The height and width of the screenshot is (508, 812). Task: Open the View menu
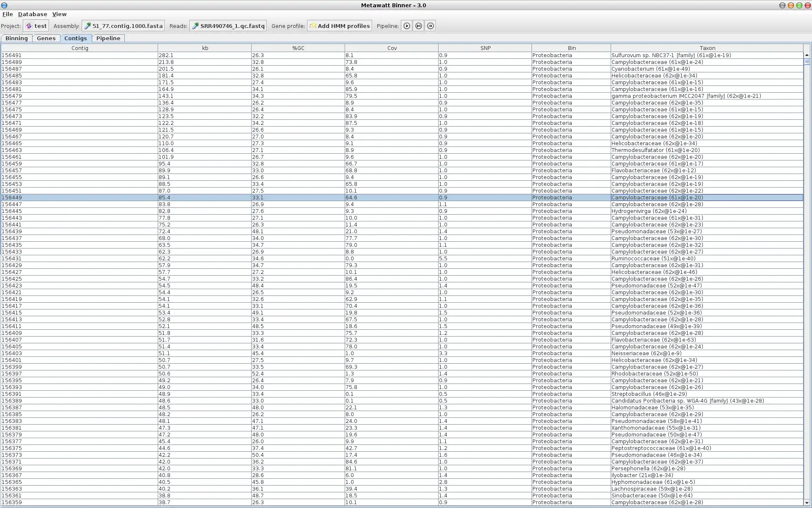pos(59,14)
